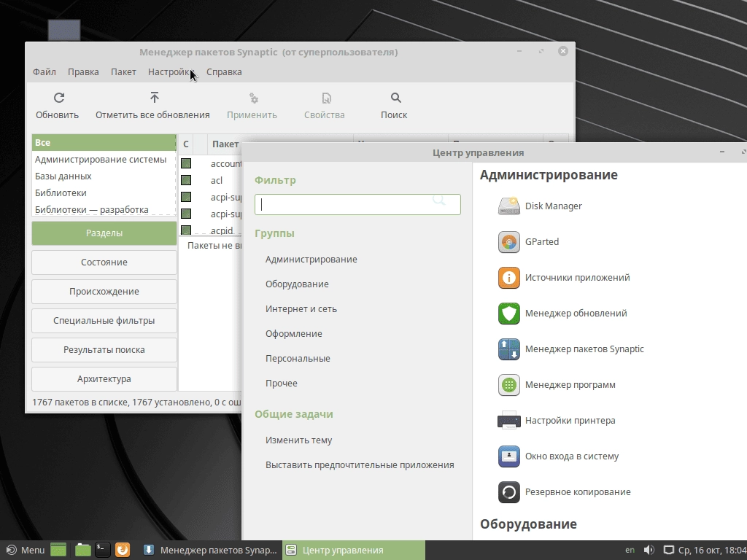747x560 pixels.
Task: Launch the Firefox icon on the taskbar
Action: click(123, 550)
